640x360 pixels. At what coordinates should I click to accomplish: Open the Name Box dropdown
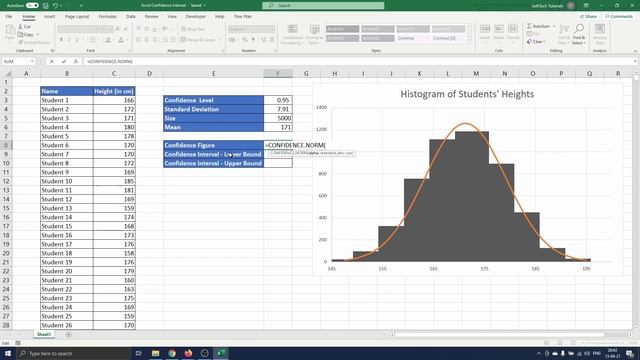pyautogui.click(x=32, y=61)
